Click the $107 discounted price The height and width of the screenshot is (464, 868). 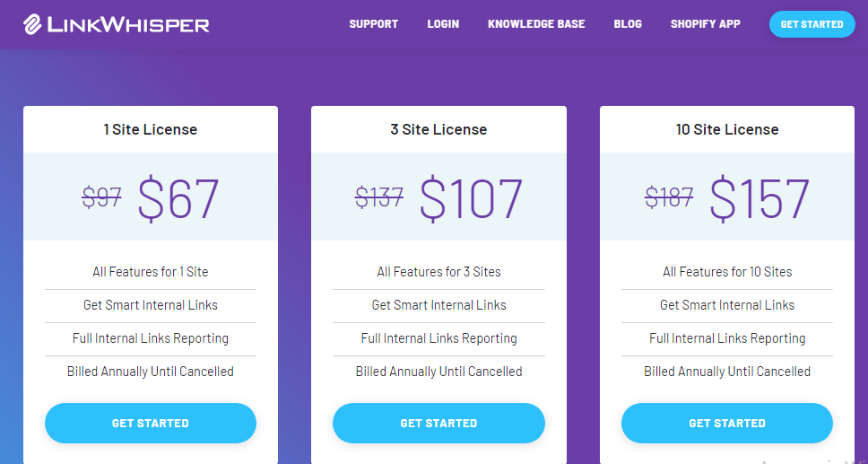pyautogui.click(x=471, y=197)
